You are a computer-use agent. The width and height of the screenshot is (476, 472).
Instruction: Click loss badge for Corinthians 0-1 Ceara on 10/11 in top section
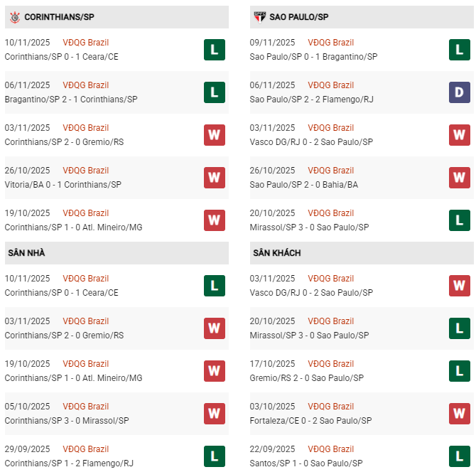click(215, 50)
